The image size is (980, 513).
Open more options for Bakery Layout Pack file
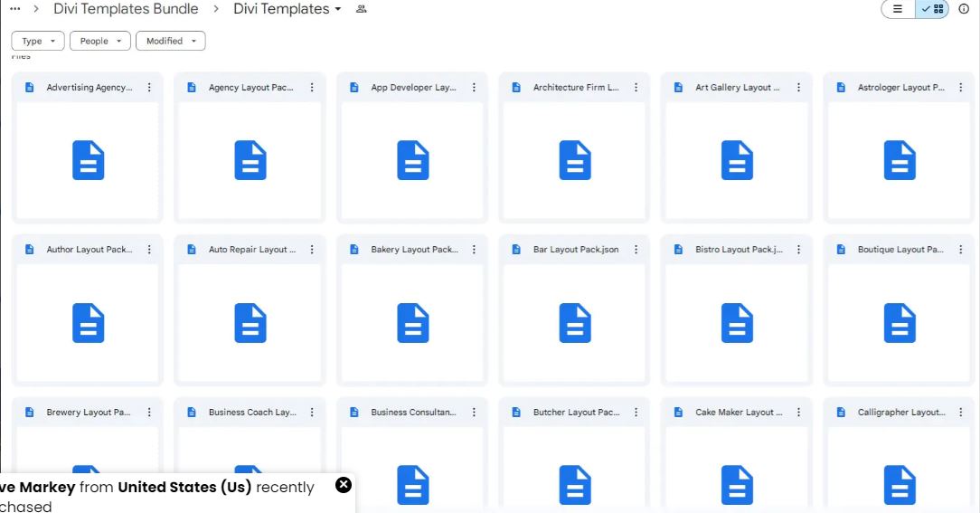[474, 250]
